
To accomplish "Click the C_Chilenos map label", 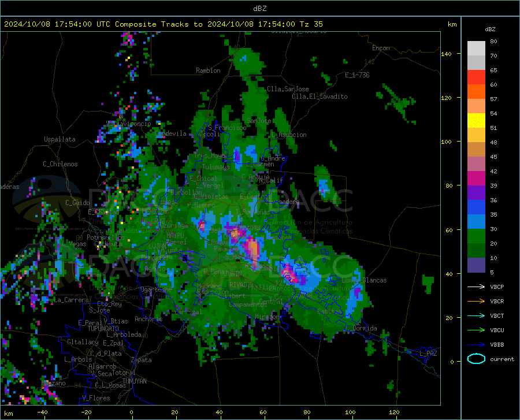I will (60, 164).
